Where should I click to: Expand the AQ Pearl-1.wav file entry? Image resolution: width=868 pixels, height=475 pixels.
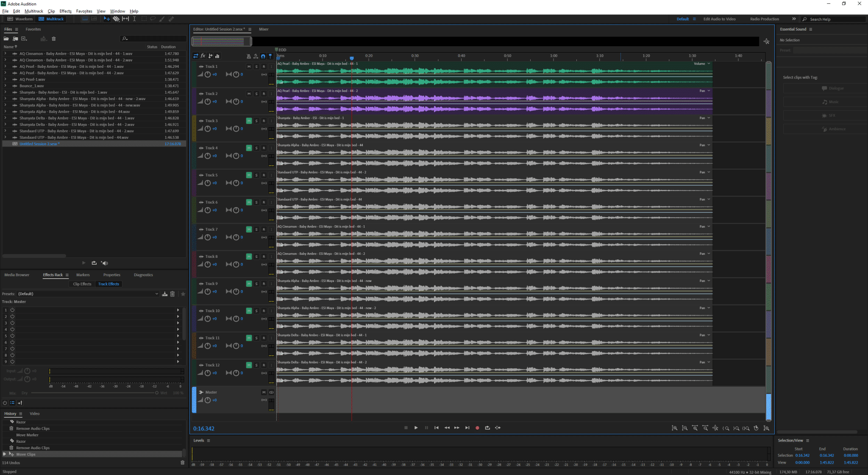(5, 79)
